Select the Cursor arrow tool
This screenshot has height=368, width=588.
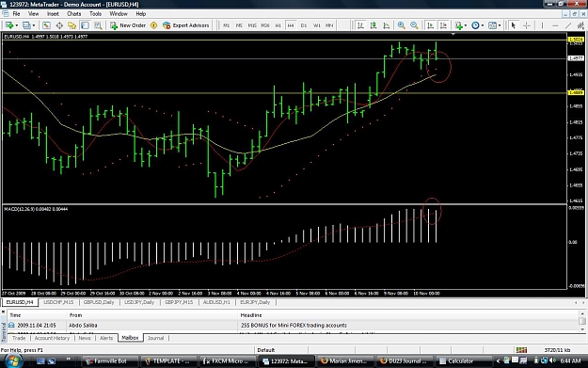[x=514, y=25]
